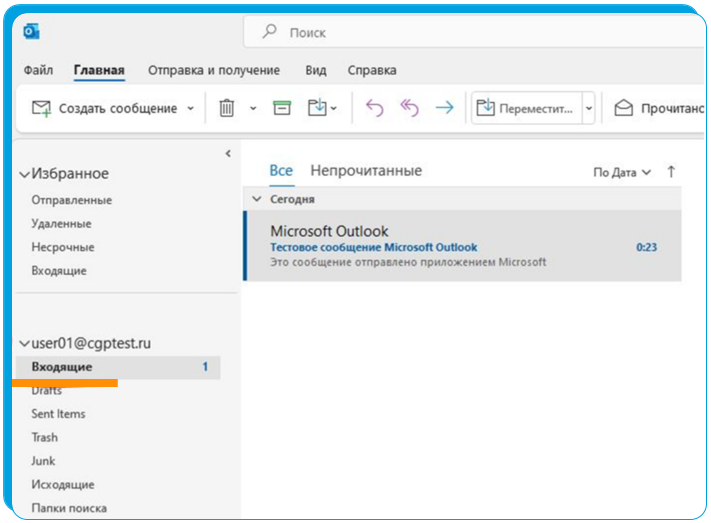The width and height of the screenshot is (711, 523).
Task: Show all messages with the Все tab
Action: [x=281, y=171]
